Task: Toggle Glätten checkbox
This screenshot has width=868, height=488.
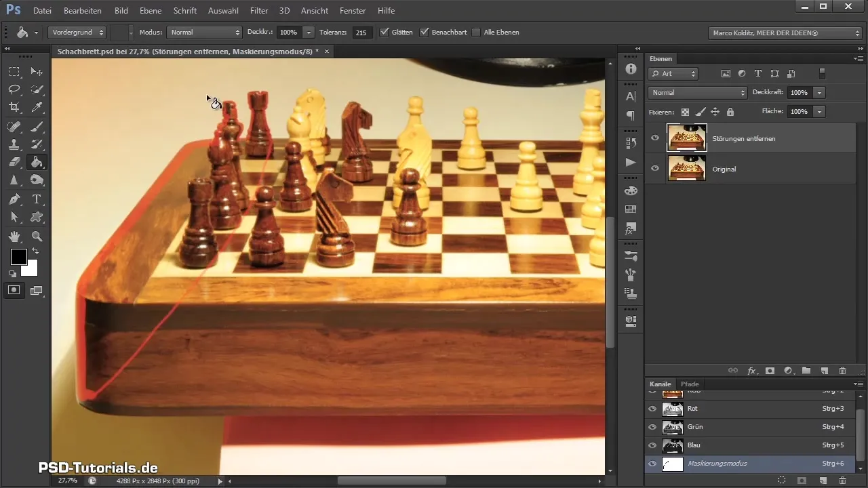Action: 384,32
